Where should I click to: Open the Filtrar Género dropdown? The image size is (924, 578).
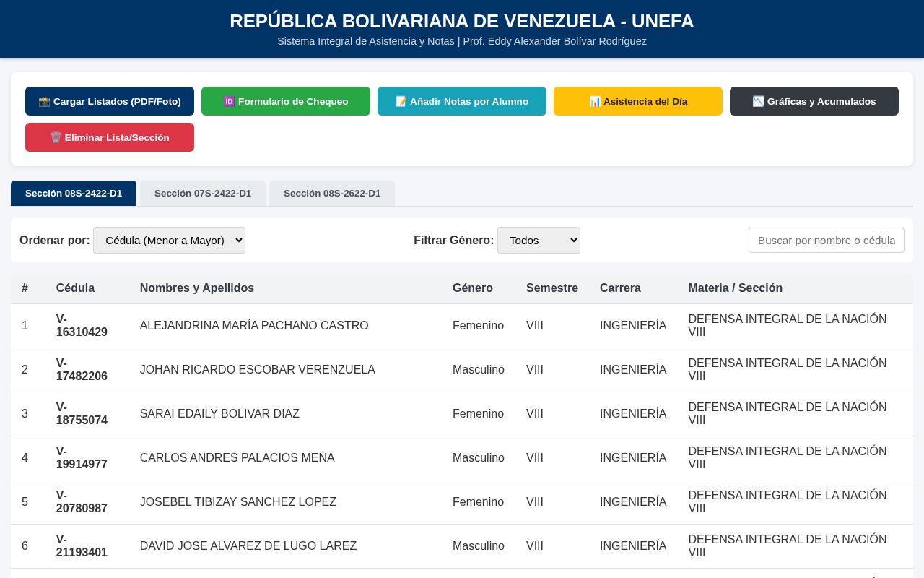pos(539,241)
